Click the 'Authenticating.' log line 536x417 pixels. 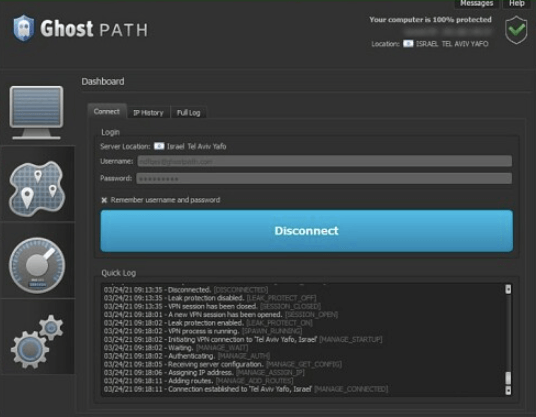(187, 356)
